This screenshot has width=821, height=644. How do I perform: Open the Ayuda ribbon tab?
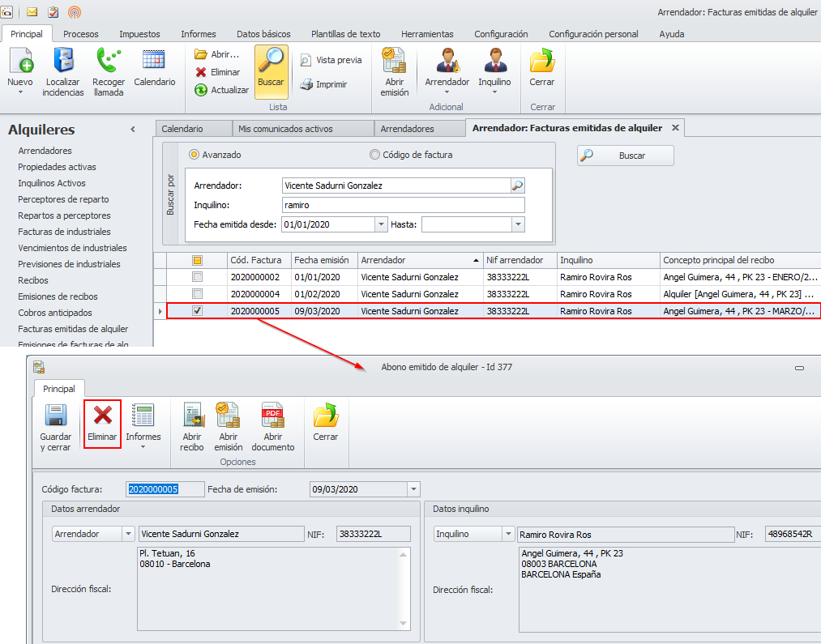coord(672,34)
